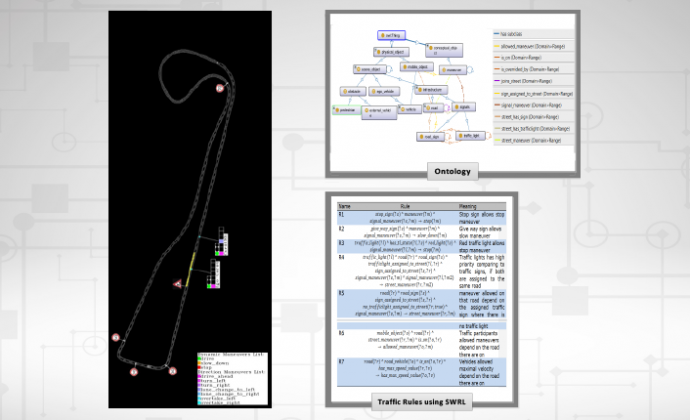Click the 'Ontology' caption label
This screenshot has height=420, width=690.
tap(452, 171)
